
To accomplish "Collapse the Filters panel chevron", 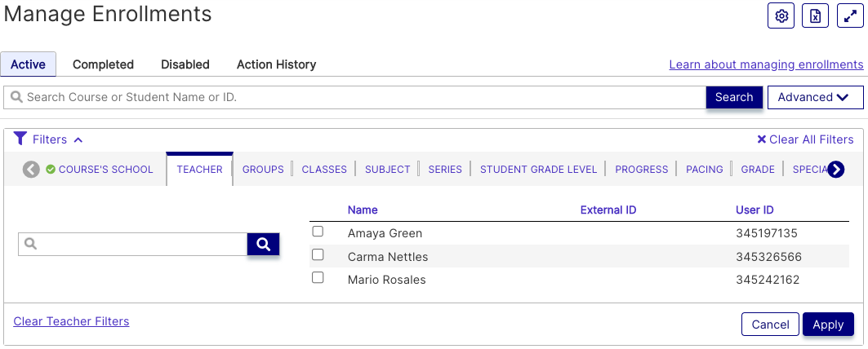I will (78, 140).
